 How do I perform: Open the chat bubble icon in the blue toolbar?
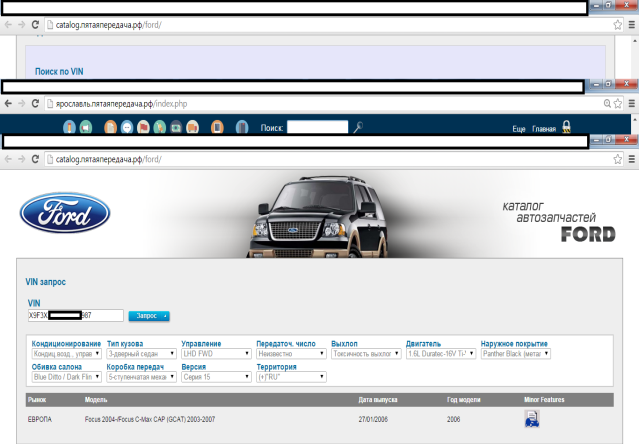127,127
